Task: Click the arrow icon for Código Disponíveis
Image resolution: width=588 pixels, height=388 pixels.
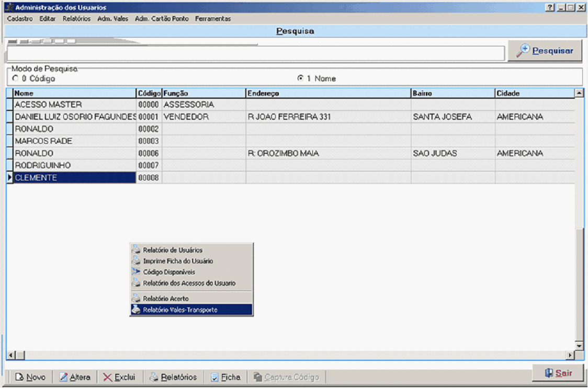Action: point(136,272)
